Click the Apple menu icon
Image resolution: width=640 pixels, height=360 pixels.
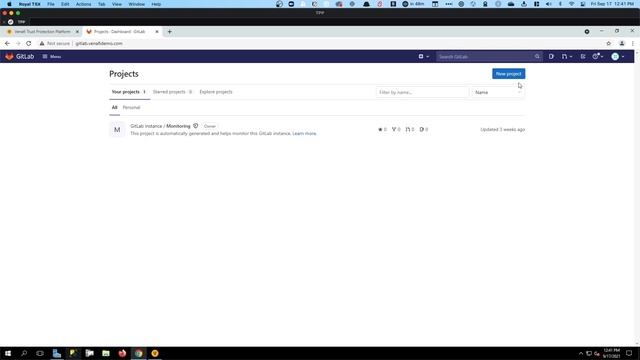click(x=9, y=4)
